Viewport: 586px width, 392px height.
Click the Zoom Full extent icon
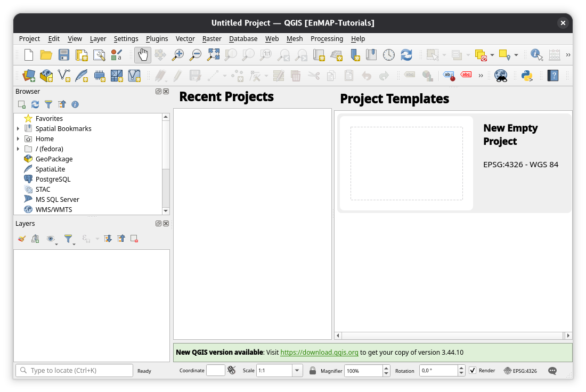(214, 55)
